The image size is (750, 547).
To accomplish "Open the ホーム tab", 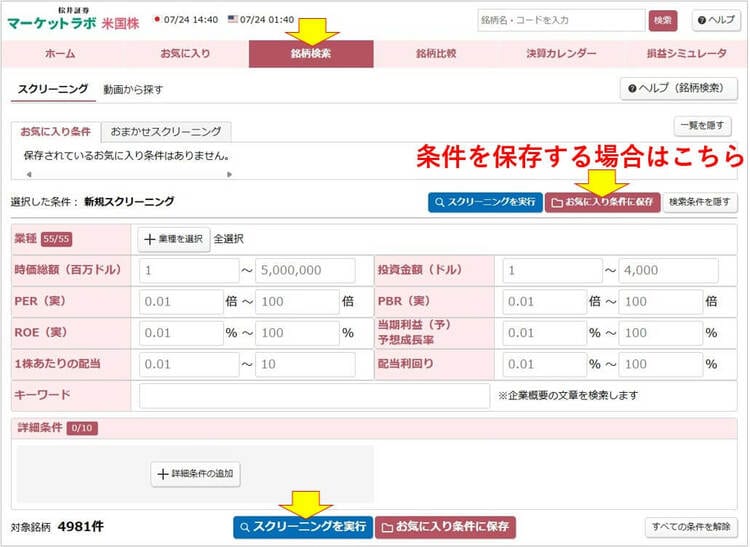I will [x=60, y=54].
